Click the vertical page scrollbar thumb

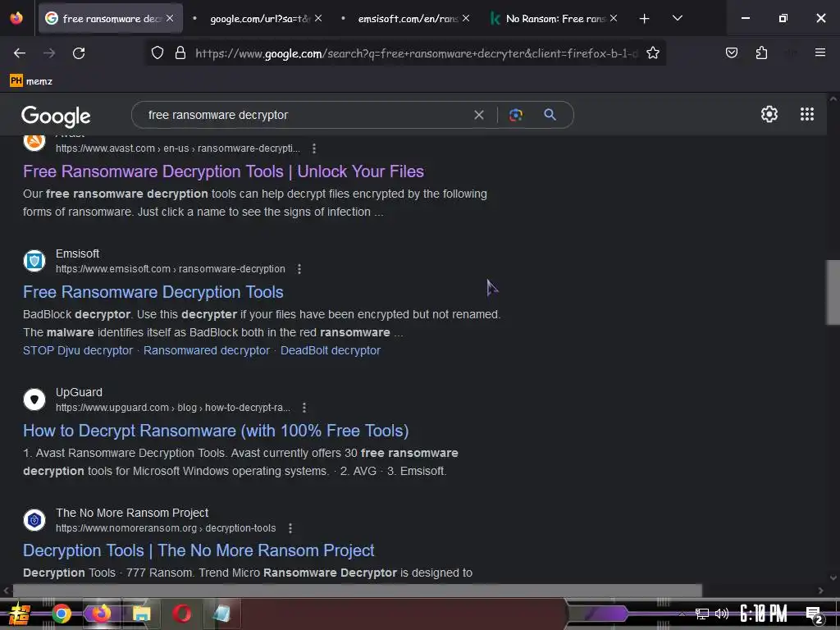click(x=833, y=292)
